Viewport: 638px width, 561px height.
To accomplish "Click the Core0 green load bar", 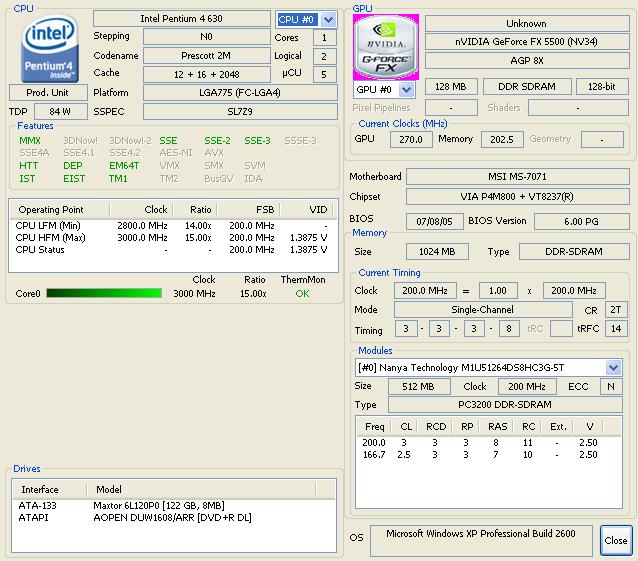I will (x=104, y=293).
